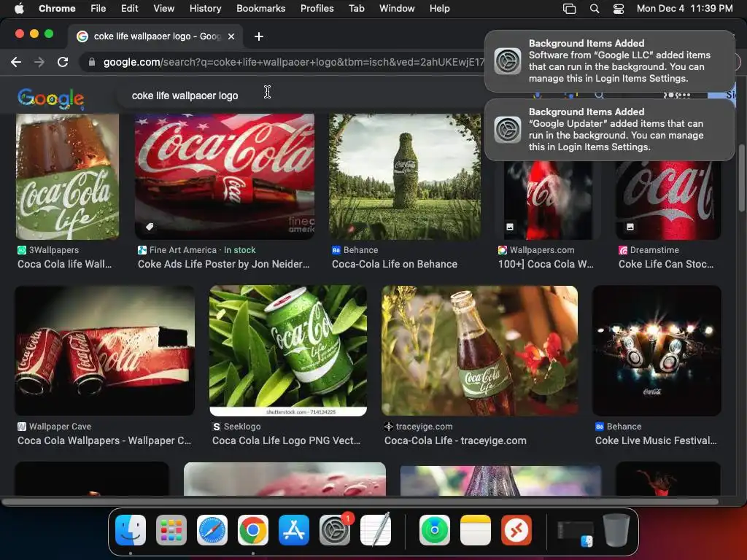Open the Help menu
The width and height of the screenshot is (747, 560).
pos(439,8)
